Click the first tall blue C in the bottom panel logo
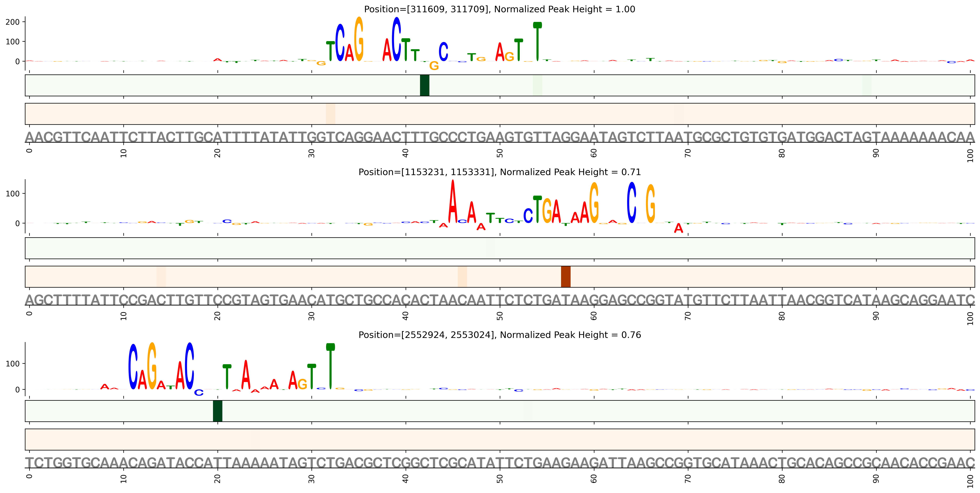 (133, 367)
